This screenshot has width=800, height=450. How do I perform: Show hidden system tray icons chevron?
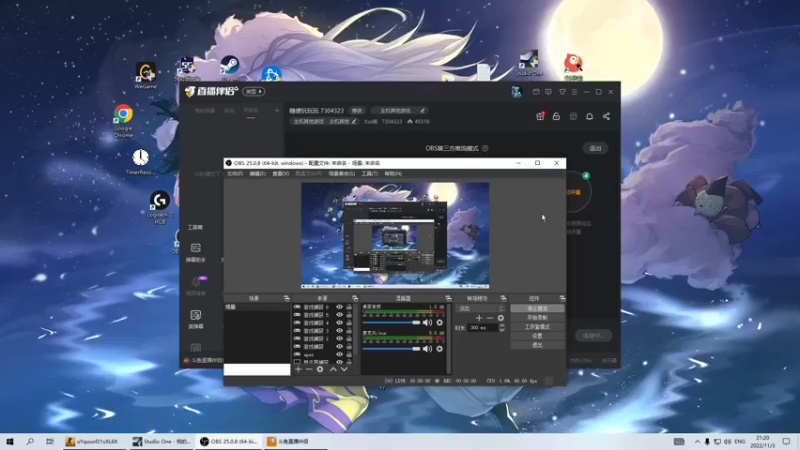[697, 441]
